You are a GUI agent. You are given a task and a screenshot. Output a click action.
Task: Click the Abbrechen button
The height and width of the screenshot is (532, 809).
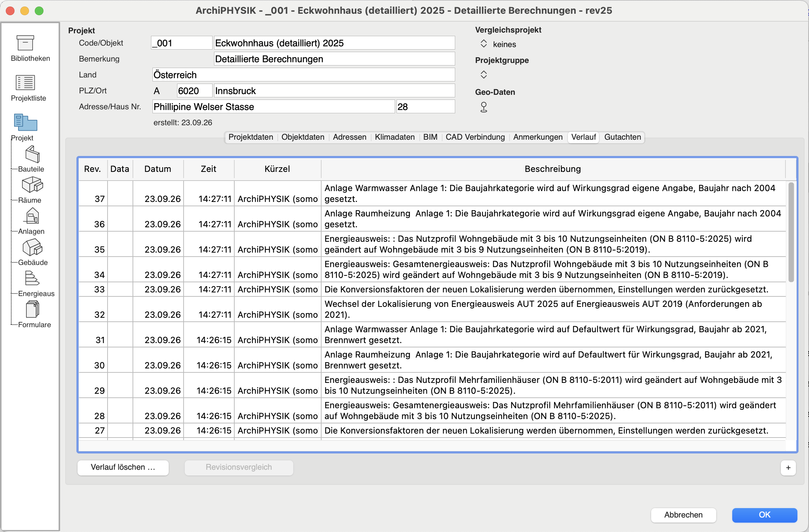tap(683, 515)
